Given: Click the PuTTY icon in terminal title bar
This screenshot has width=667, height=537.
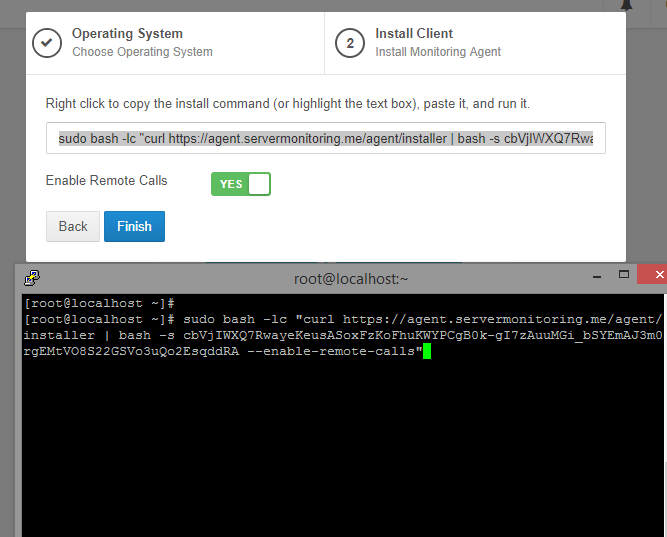Looking at the screenshot, I should click(x=32, y=278).
